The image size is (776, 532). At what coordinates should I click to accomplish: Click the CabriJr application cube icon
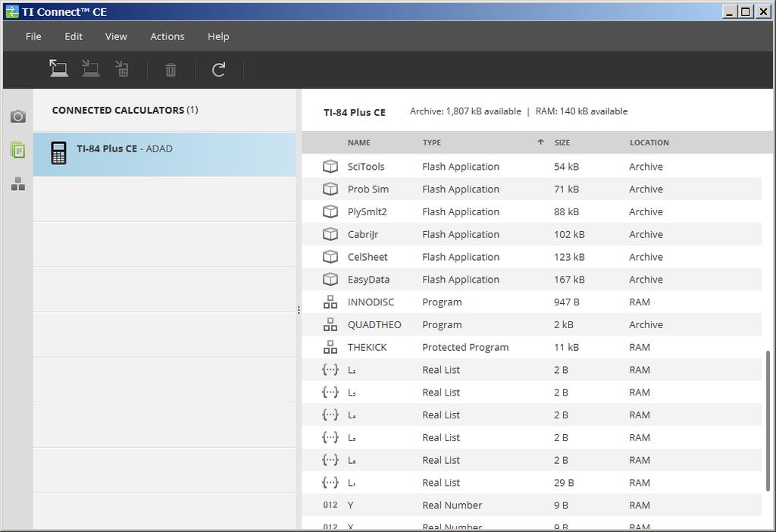click(x=330, y=234)
